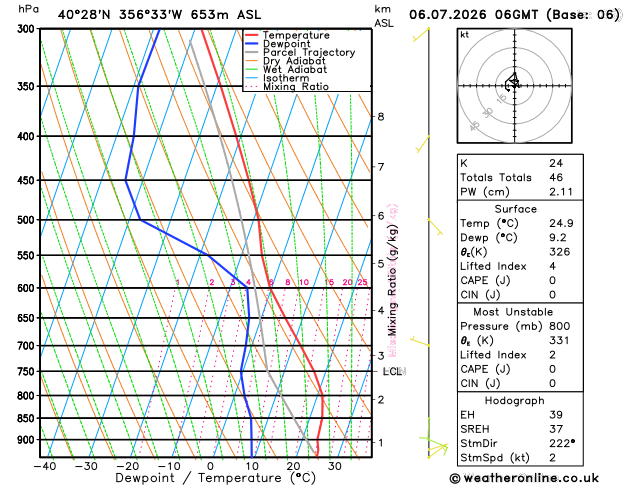The height and width of the screenshot is (486, 629).
Task: Click the date title 06.07.2026 06GMT
Action: tap(473, 15)
